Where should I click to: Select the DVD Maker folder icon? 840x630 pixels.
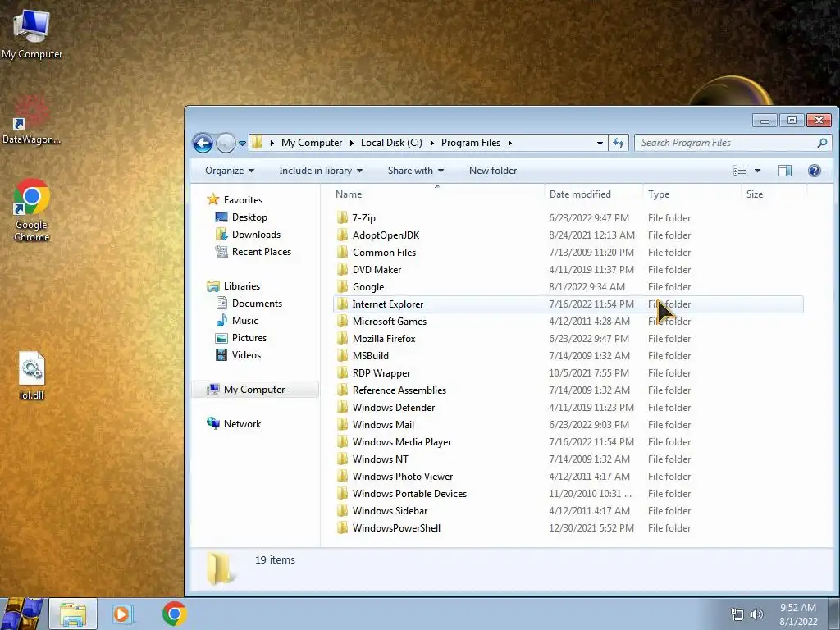[342, 269]
